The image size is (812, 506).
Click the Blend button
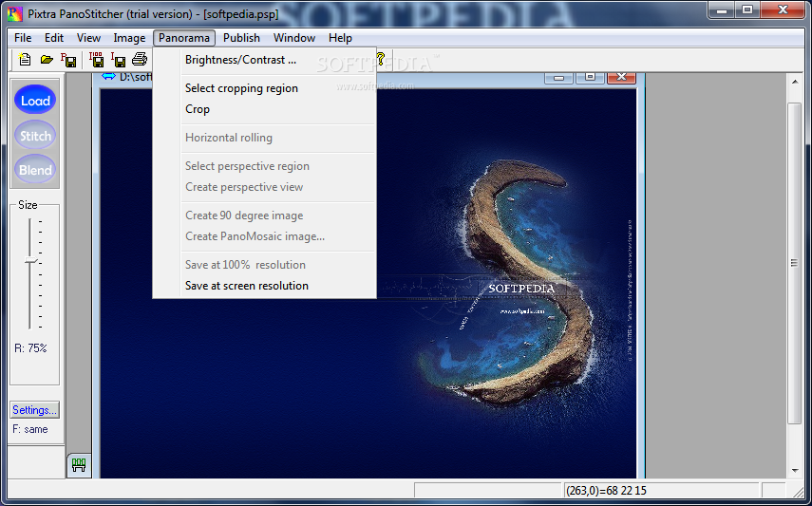[x=35, y=169]
